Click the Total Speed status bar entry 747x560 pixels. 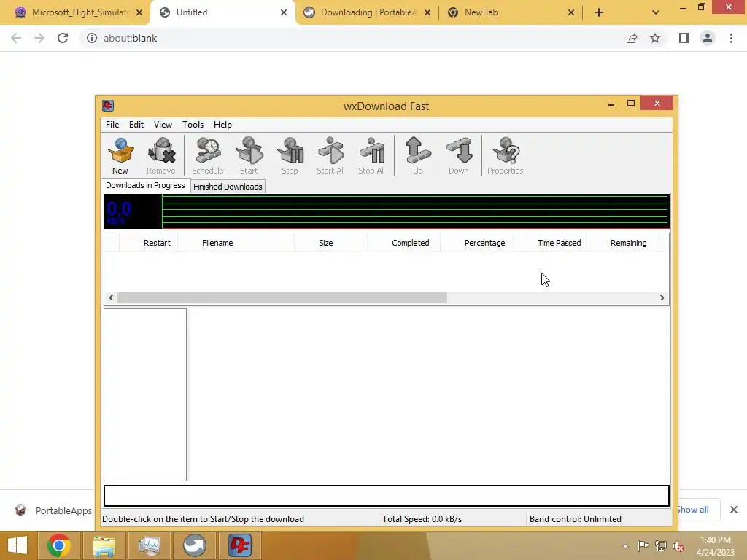(422, 519)
